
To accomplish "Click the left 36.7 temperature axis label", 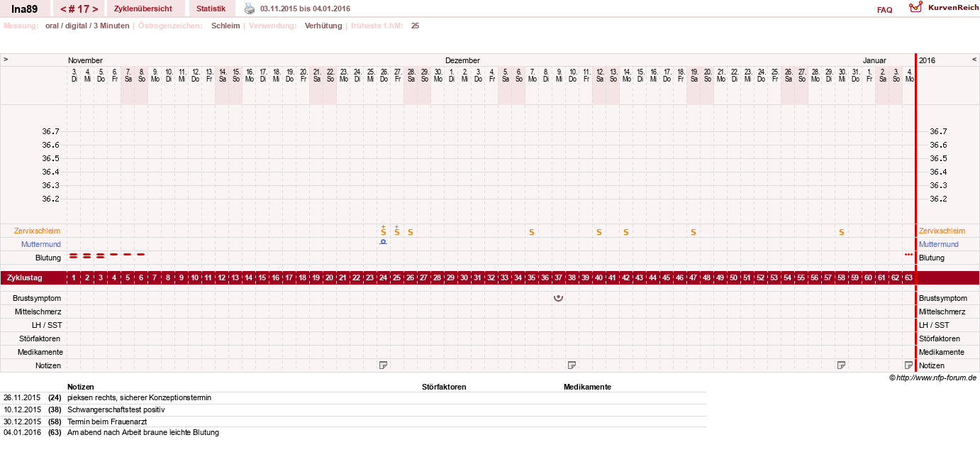I will pyautogui.click(x=50, y=131).
